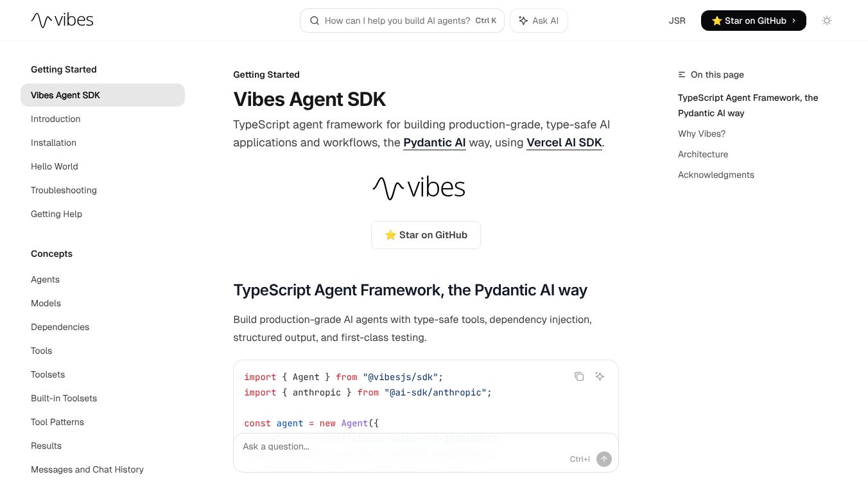Select Installation in the sidebar

tap(53, 143)
